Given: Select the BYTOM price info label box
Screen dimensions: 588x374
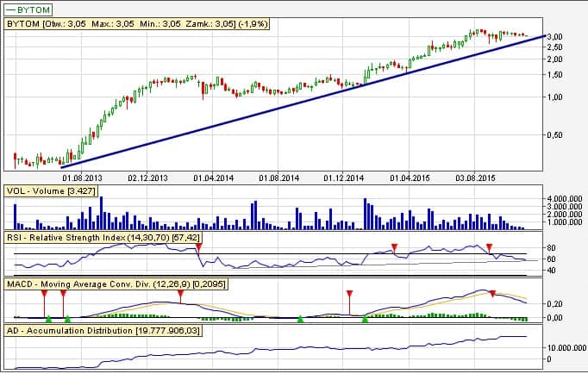Looking at the screenshot, I should click(x=140, y=25).
